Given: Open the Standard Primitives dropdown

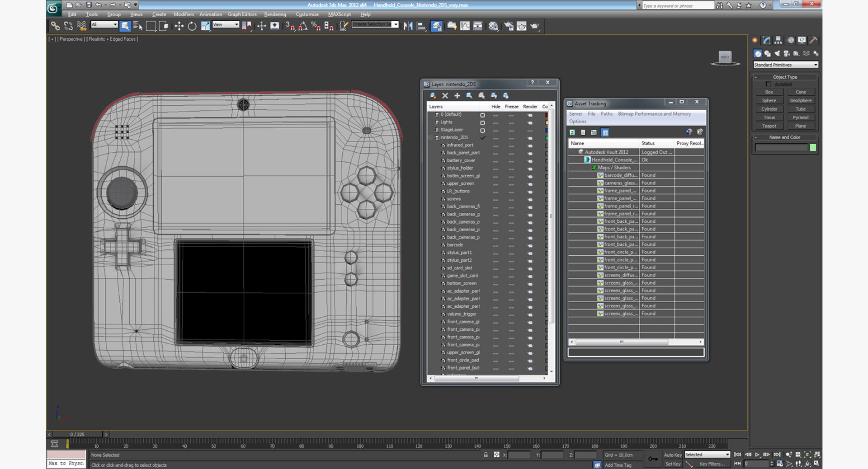Looking at the screenshot, I should click(x=786, y=65).
